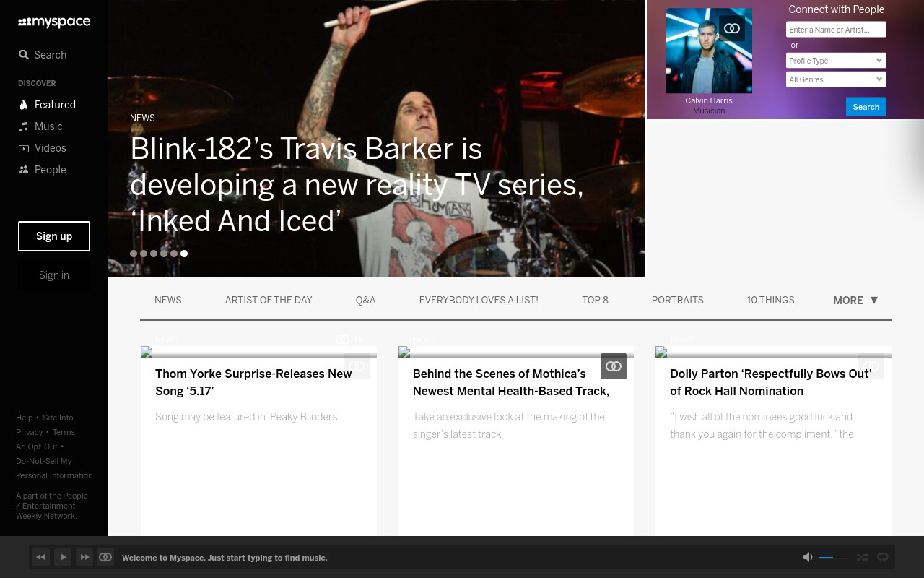Connect icon on Thom Yorke article card
The width and height of the screenshot is (924, 578).
pos(357,366)
